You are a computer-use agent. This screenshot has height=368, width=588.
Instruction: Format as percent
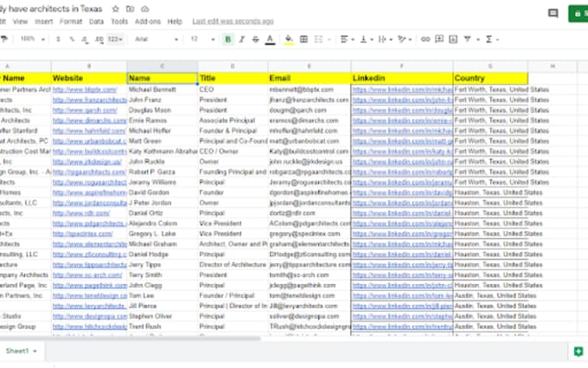tap(72, 39)
